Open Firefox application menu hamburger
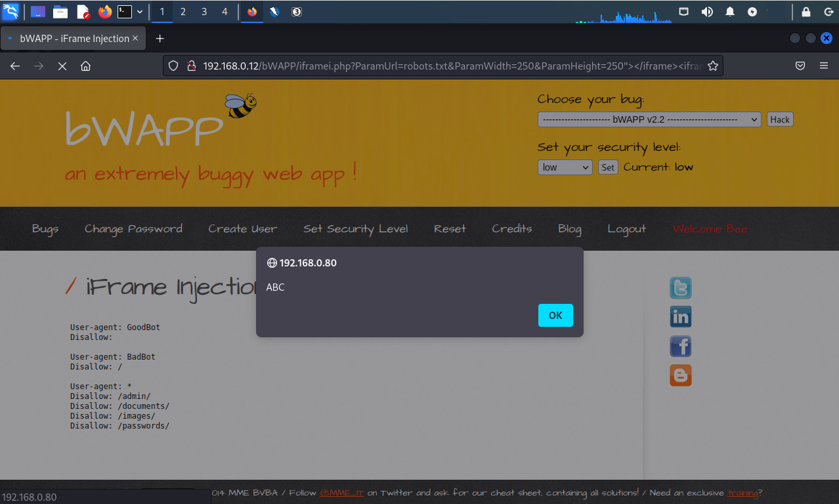 coord(824,66)
